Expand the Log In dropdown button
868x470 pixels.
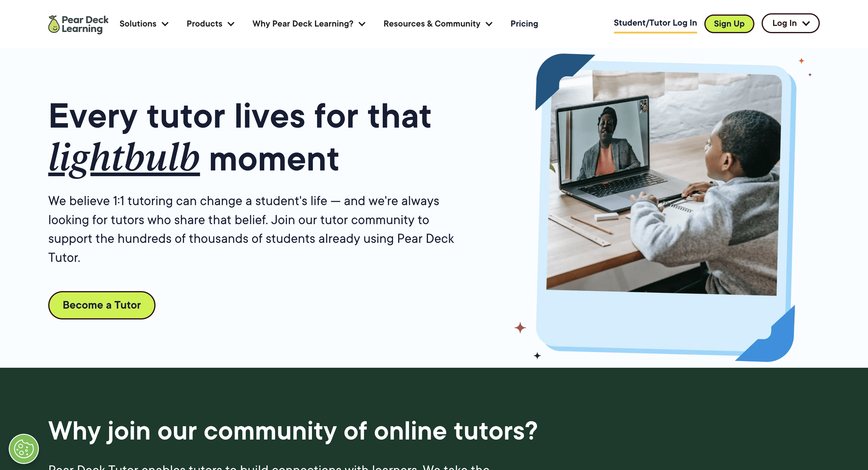[x=791, y=23]
